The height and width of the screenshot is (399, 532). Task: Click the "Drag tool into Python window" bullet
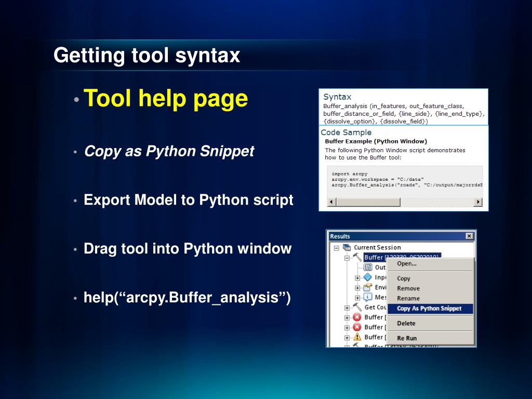188,249
